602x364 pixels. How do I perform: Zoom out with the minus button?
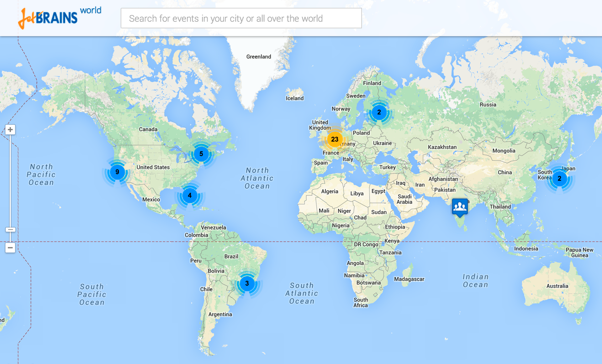(x=10, y=248)
